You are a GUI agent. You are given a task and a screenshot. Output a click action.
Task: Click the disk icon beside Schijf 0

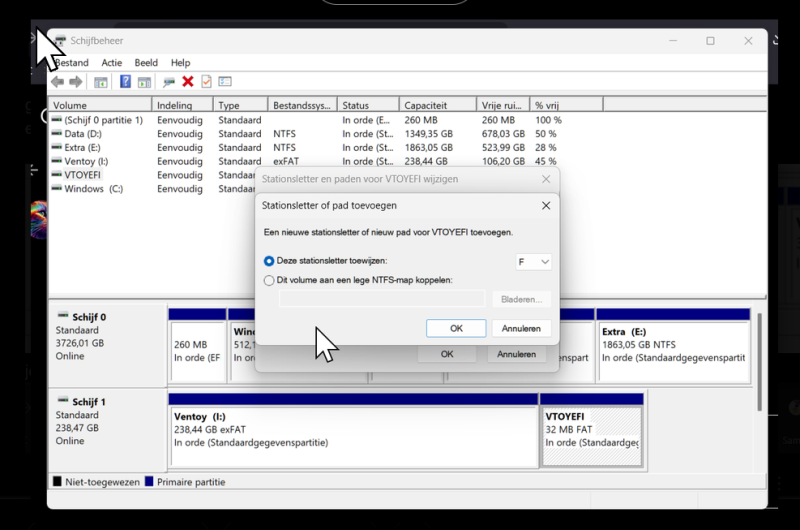63,316
